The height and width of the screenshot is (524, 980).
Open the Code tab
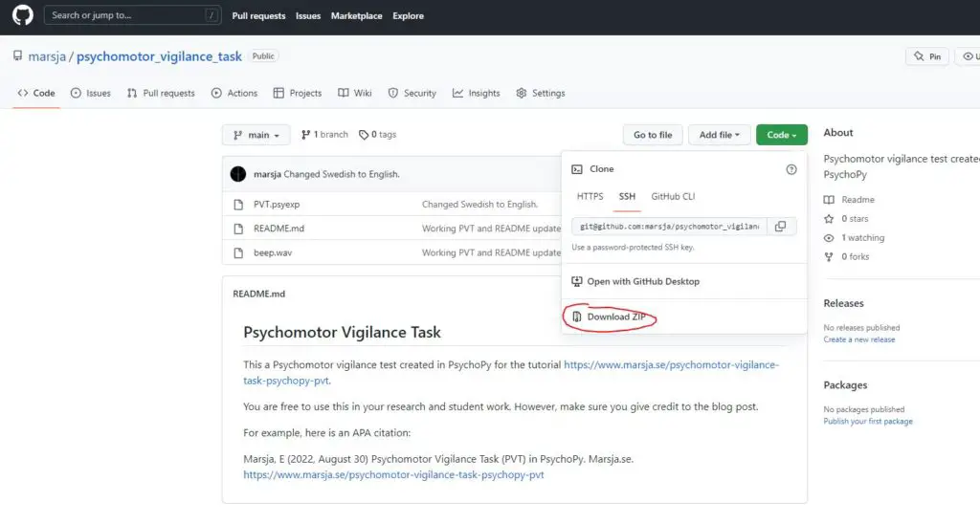pyautogui.click(x=36, y=93)
